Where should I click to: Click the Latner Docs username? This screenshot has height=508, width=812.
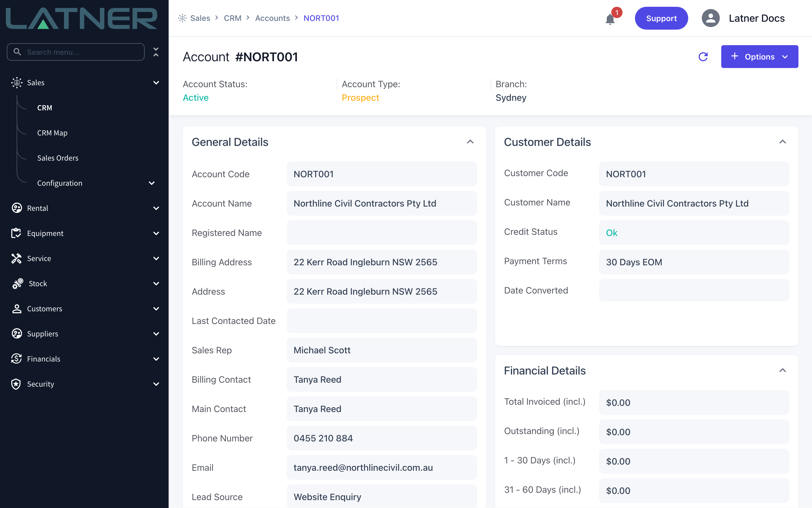pyautogui.click(x=757, y=18)
